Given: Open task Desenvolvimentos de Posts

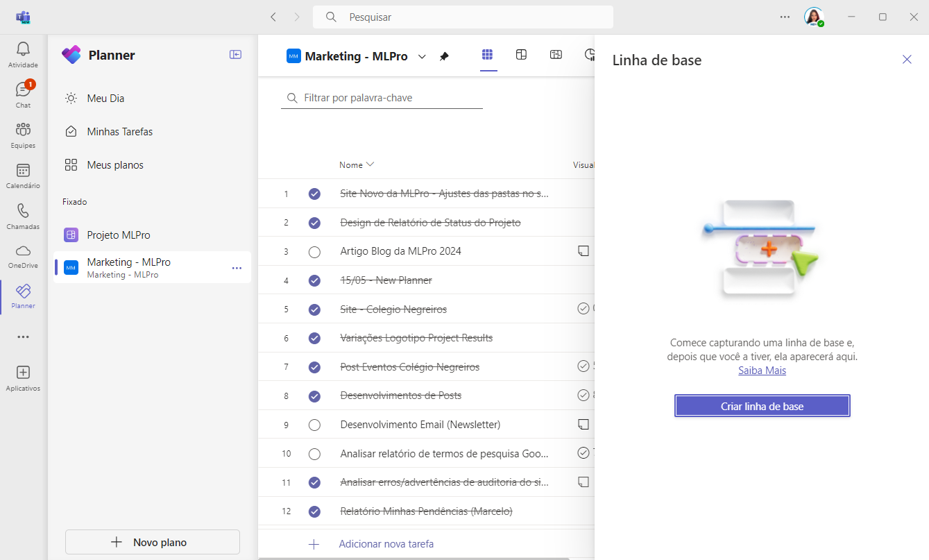Looking at the screenshot, I should pyautogui.click(x=400, y=396).
